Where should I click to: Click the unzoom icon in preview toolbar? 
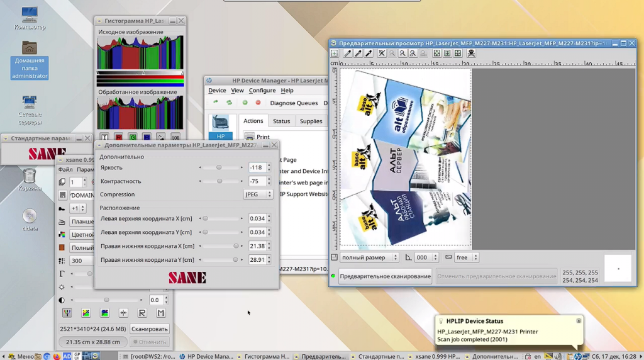[382, 53]
